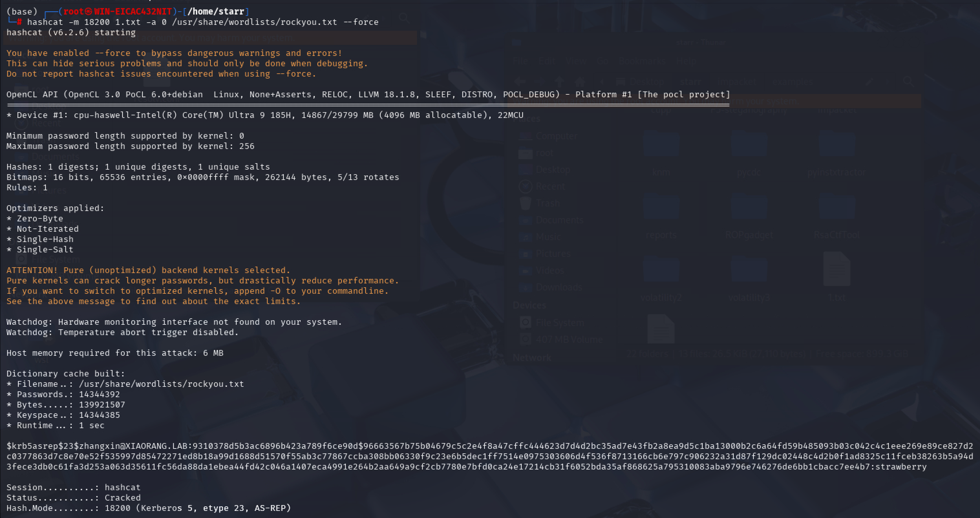
Task: Click starr path button in Thunar
Action: click(x=690, y=82)
